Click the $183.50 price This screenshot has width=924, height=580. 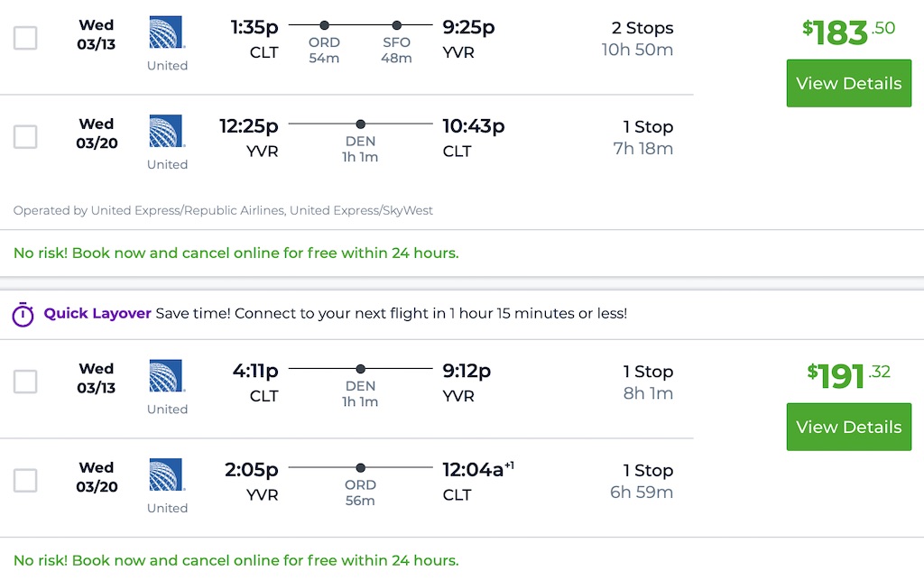click(848, 32)
